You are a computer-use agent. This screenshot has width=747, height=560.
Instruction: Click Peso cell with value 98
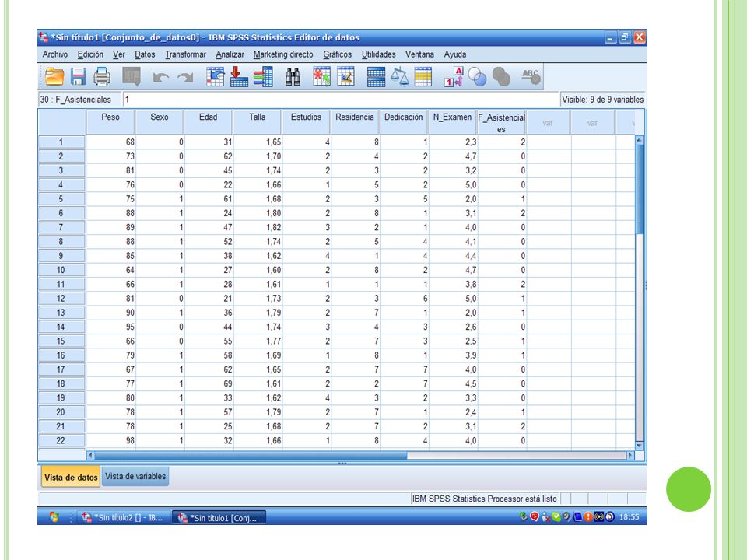pyautogui.click(x=110, y=440)
